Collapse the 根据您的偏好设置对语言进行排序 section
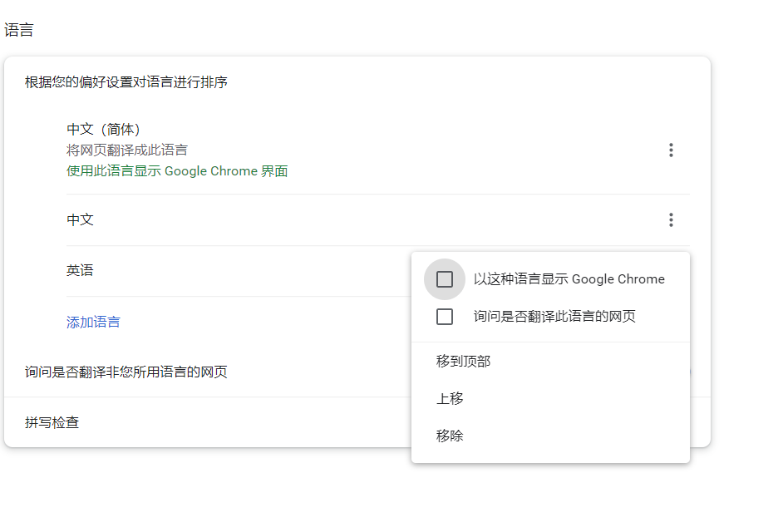This screenshot has height=532, width=778. coord(126,82)
